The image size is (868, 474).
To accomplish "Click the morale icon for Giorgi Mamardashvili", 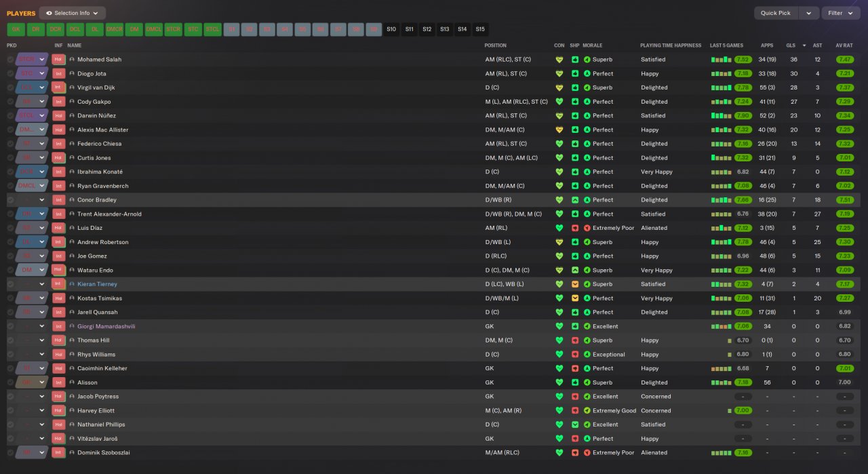I will pyautogui.click(x=587, y=326).
